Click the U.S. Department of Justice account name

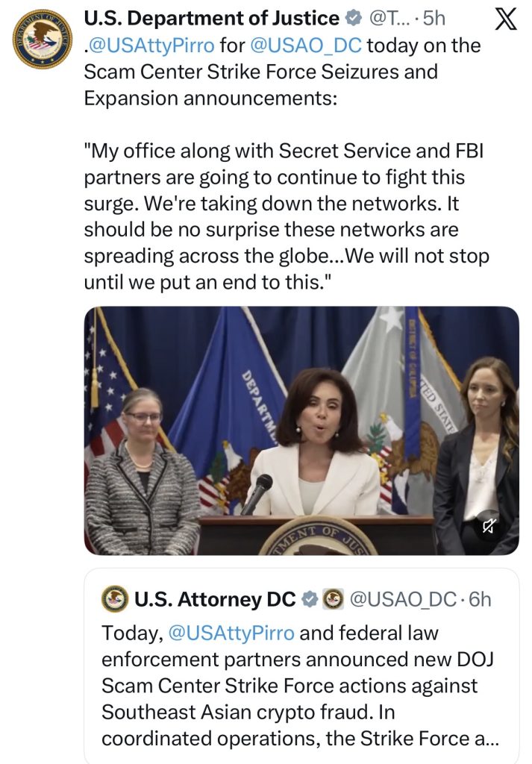(x=211, y=19)
